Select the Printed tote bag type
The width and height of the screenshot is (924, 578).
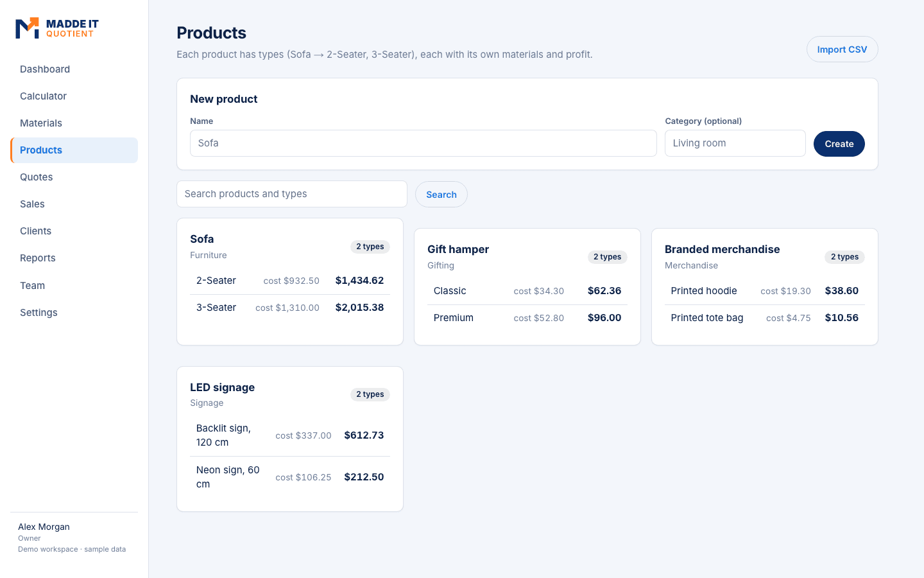[x=765, y=318]
